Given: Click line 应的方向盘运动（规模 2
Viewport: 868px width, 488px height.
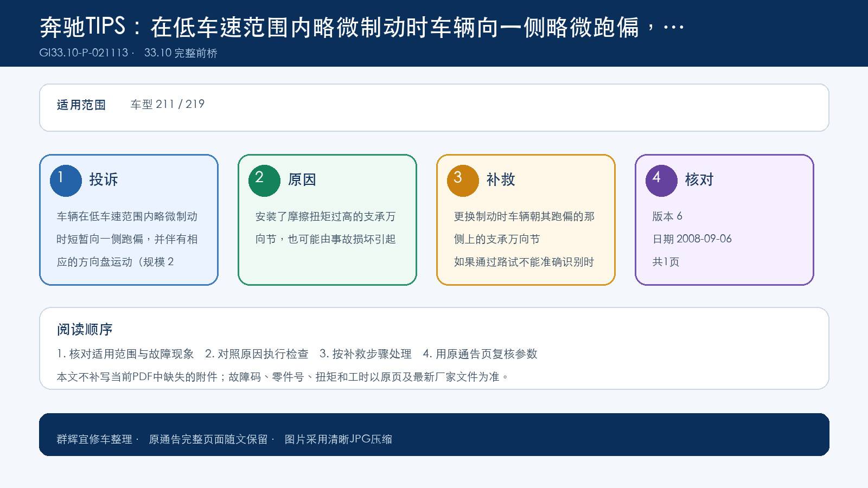Looking at the screenshot, I should coord(116,262).
